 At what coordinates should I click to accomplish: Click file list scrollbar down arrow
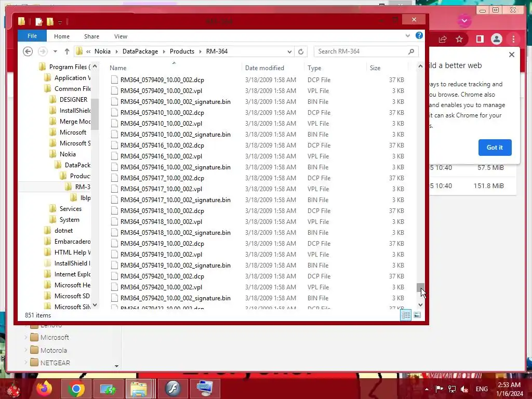click(420, 304)
